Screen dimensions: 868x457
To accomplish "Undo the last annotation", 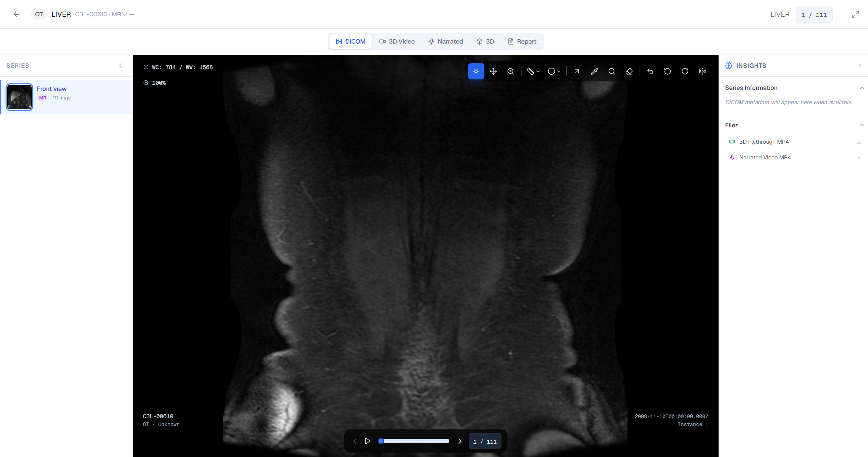I will 650,71.
